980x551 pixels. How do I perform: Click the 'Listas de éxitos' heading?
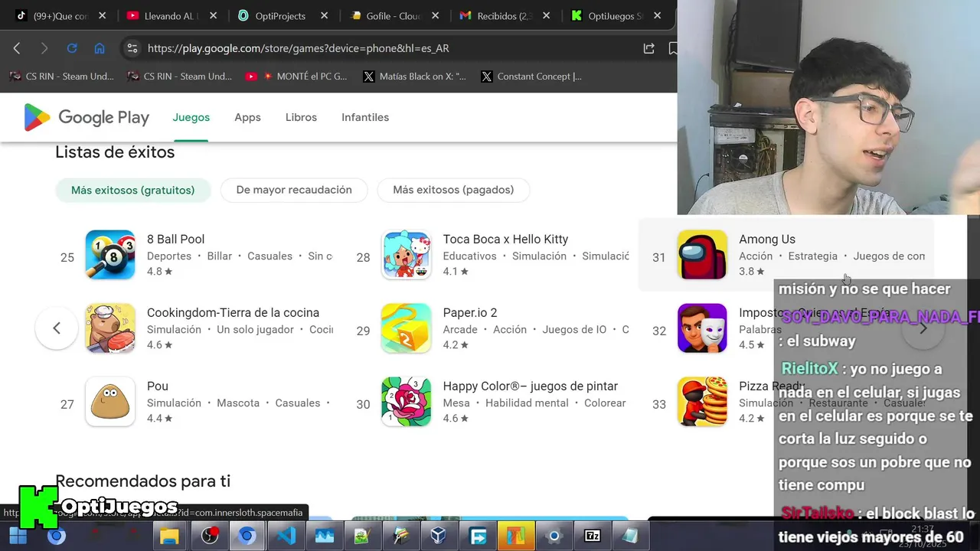pos(115,152)
